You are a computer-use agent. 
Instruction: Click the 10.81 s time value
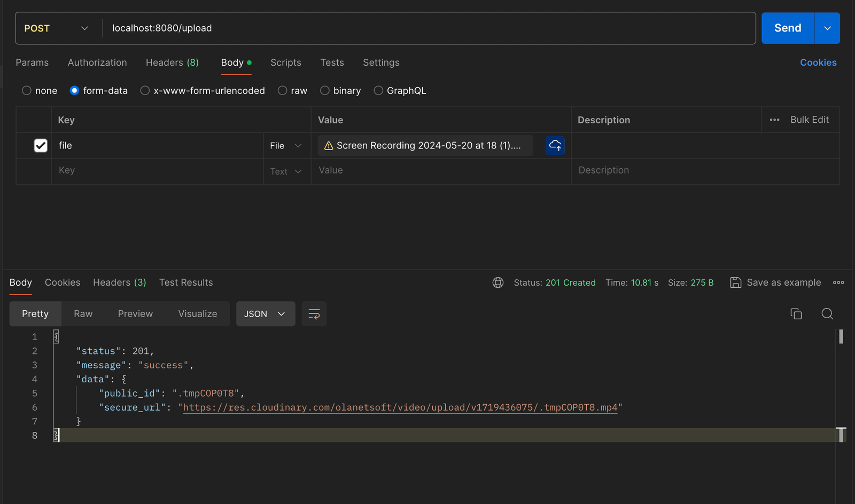(x=644, y=282)
